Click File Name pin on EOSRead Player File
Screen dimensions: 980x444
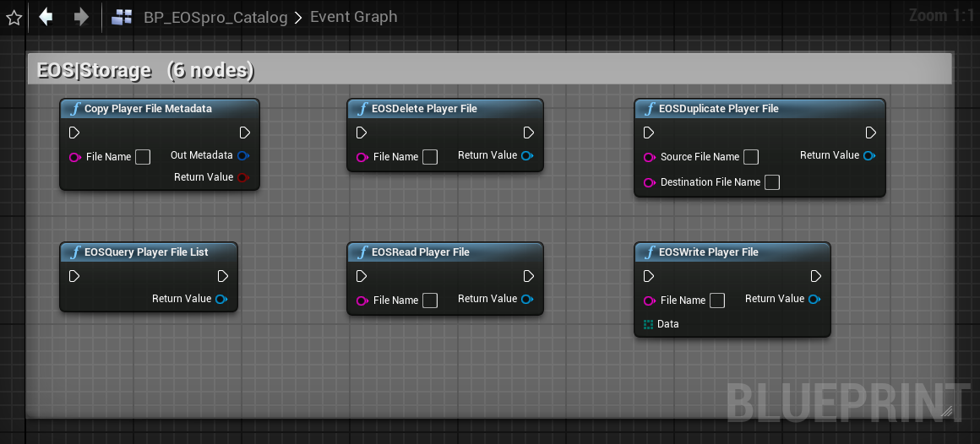click(x=362, y=301)
